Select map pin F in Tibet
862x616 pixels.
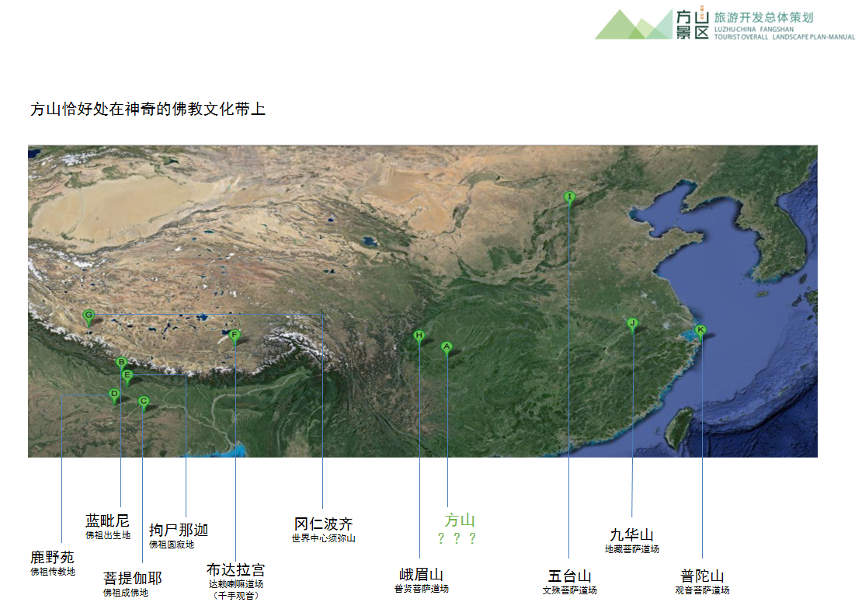coord(234,336)
